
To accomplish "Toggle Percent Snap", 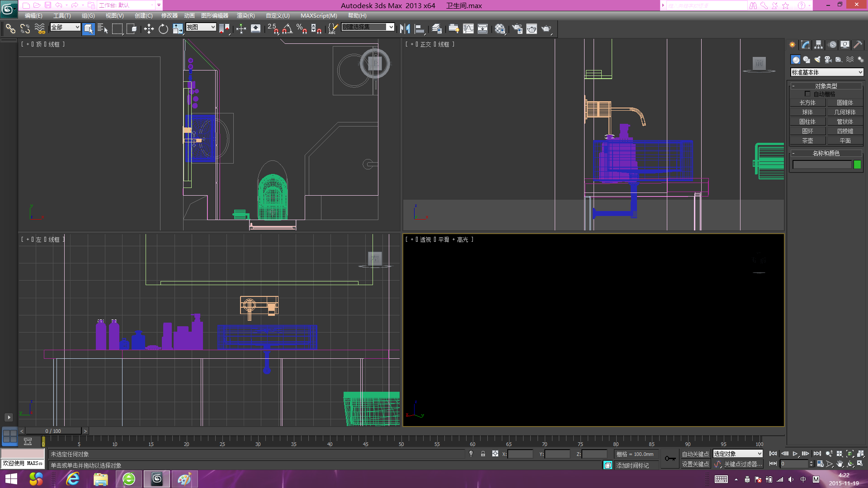I will (302, 29).
